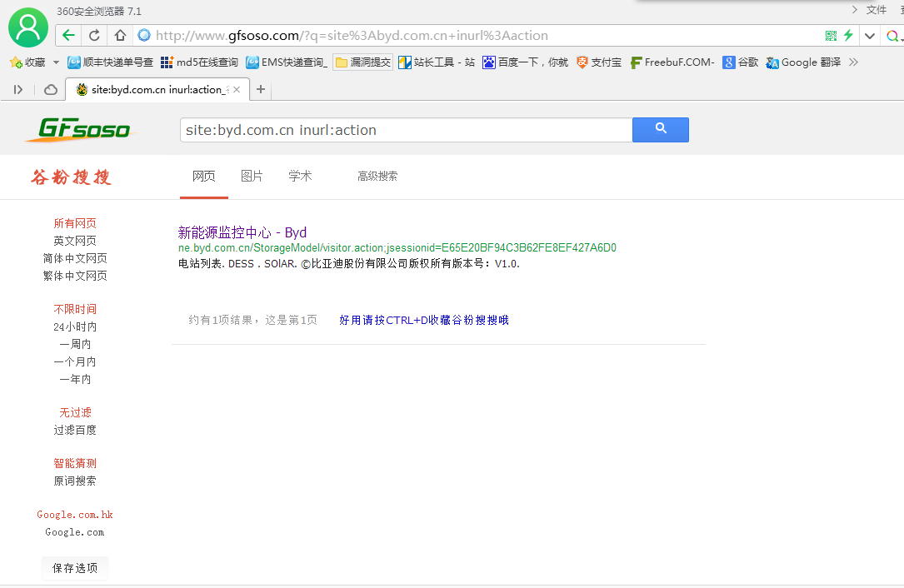The height and width of the screenshot is (588, 904).
Task: Open the 顺丰快递单号查 bookmark
Action: (110, 62)
